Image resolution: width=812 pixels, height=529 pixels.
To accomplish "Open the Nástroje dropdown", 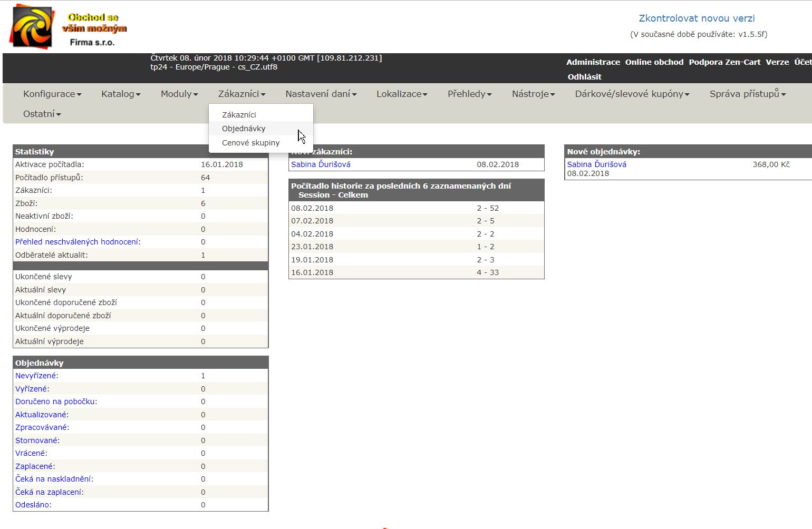I will pyautogui.click(x=533, y=94).
